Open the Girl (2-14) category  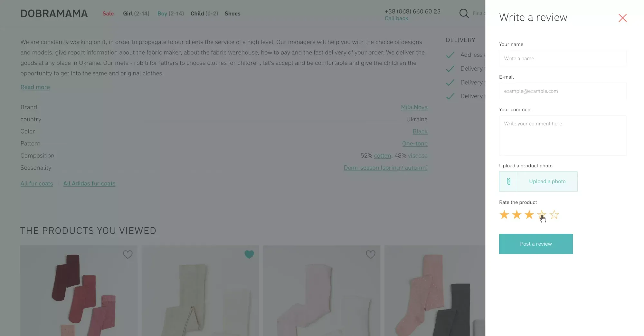[x=136, y=14]
